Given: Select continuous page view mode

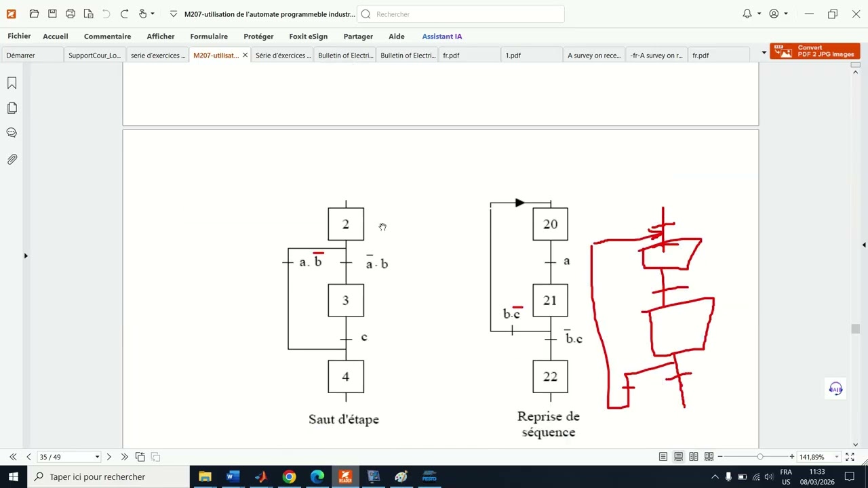Looking at the screenshot, I should tap(678, 457).
